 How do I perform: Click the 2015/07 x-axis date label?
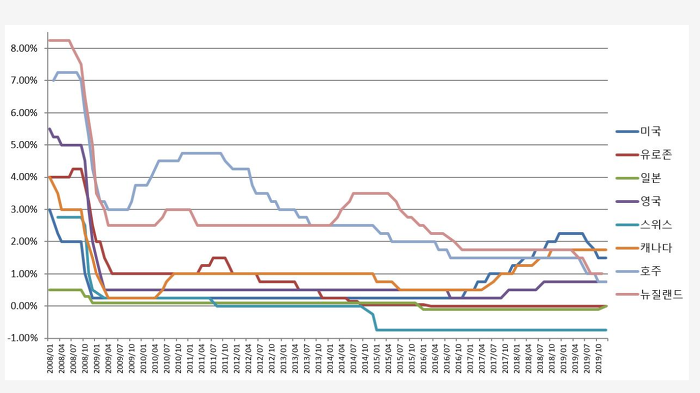pos(400,358)
